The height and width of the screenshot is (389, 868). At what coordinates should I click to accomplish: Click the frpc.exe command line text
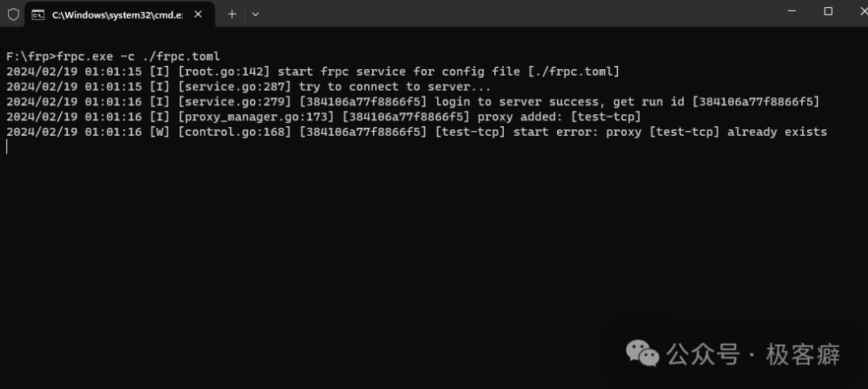coord(138,56)
